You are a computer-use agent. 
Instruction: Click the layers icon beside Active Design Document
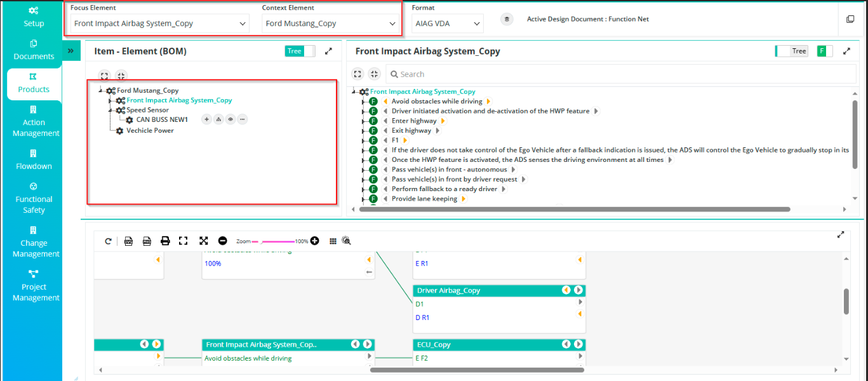pos(507,19)
